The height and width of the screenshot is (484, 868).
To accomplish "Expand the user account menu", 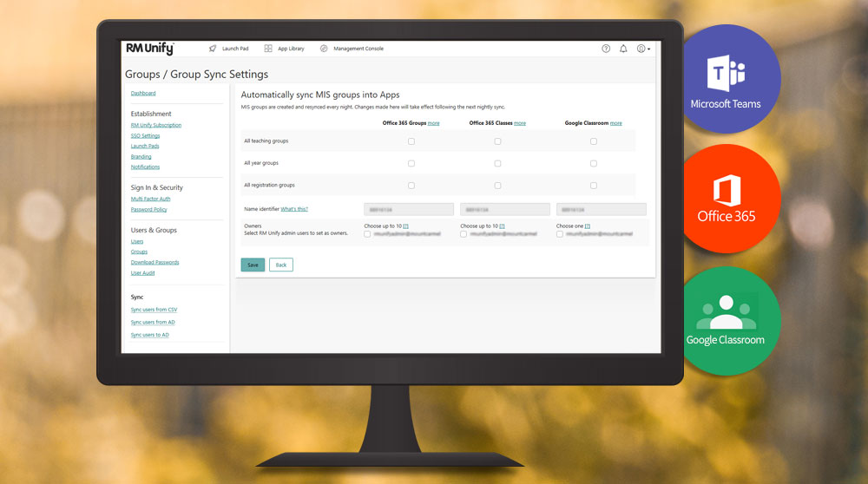I will pyautogui.click(x=642, y=49).
